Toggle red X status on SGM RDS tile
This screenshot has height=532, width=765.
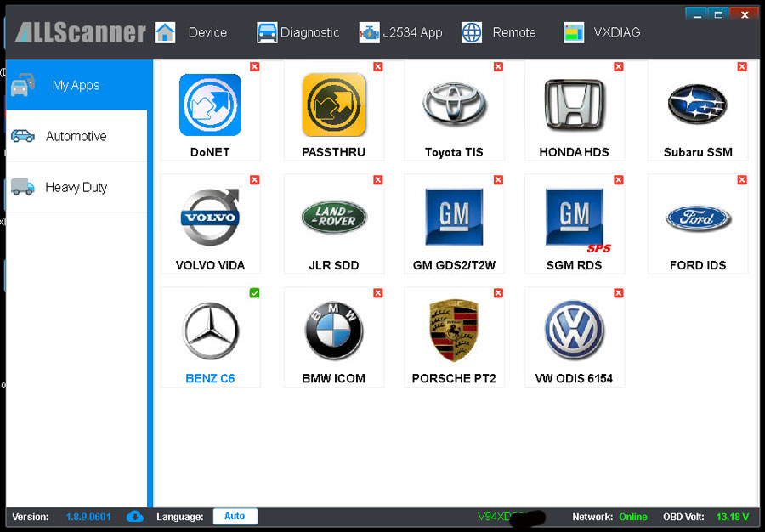pos(619,180)
